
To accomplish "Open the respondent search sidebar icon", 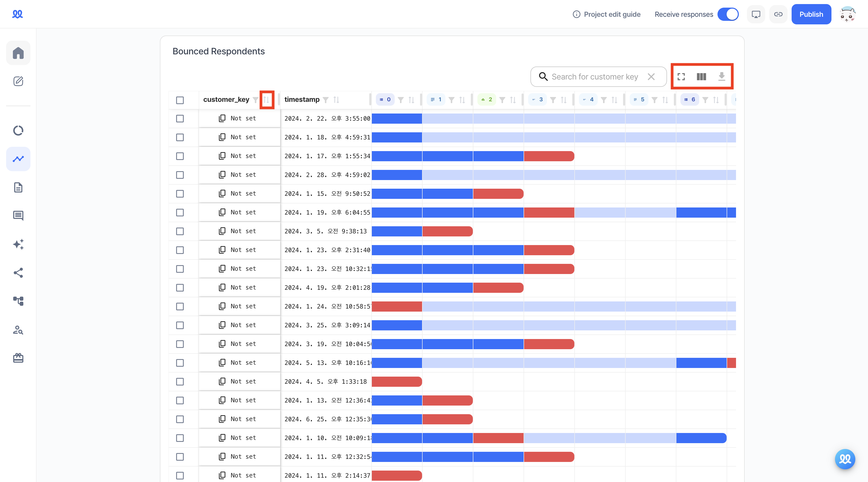I will [18, 330].
